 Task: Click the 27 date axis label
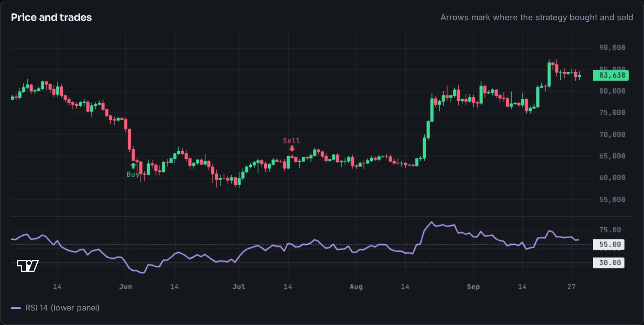[571, 287]
